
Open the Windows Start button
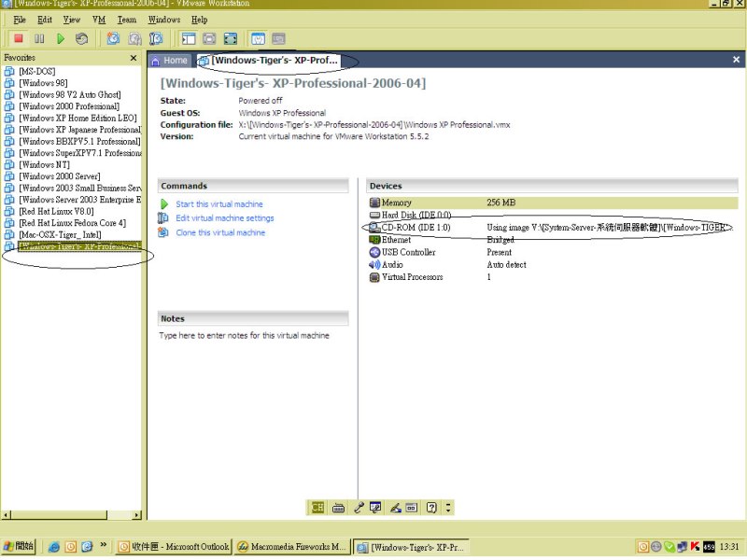(18, 546)
